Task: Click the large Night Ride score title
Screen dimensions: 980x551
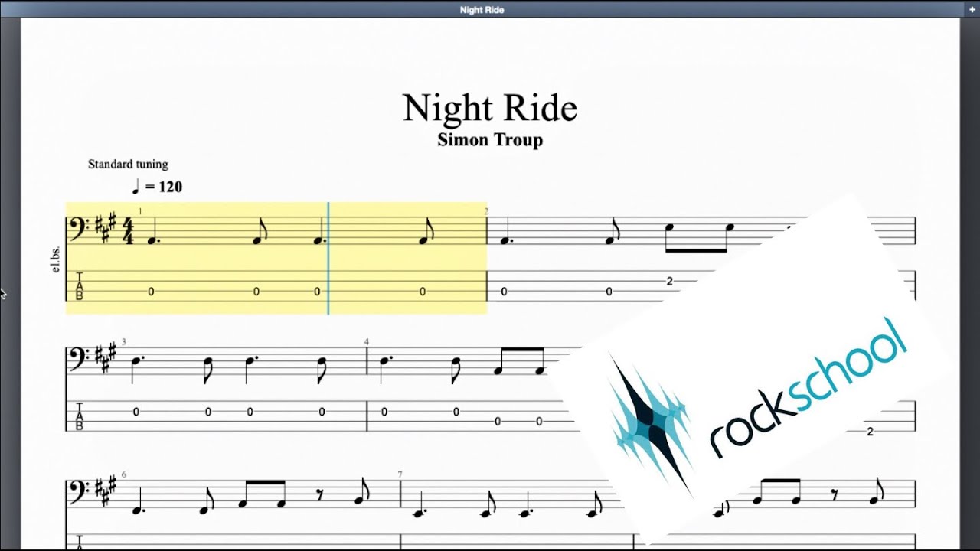Action: tap(490, 108)
